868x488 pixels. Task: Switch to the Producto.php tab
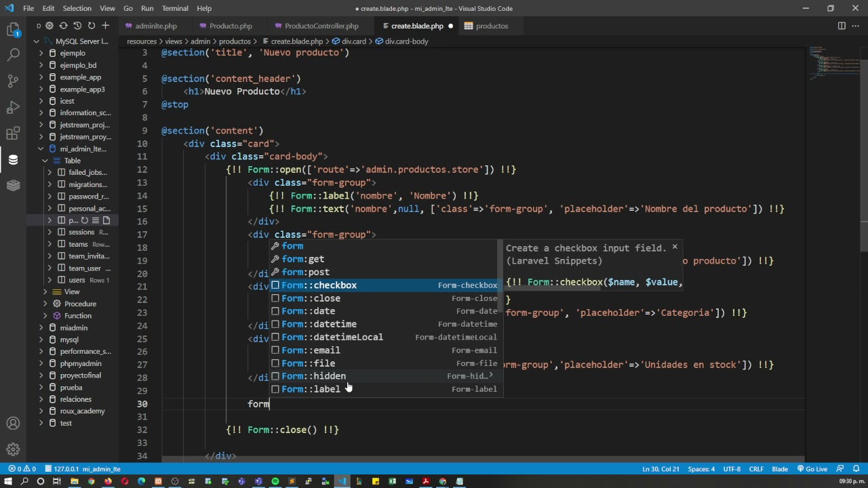[x=231, y=26]
